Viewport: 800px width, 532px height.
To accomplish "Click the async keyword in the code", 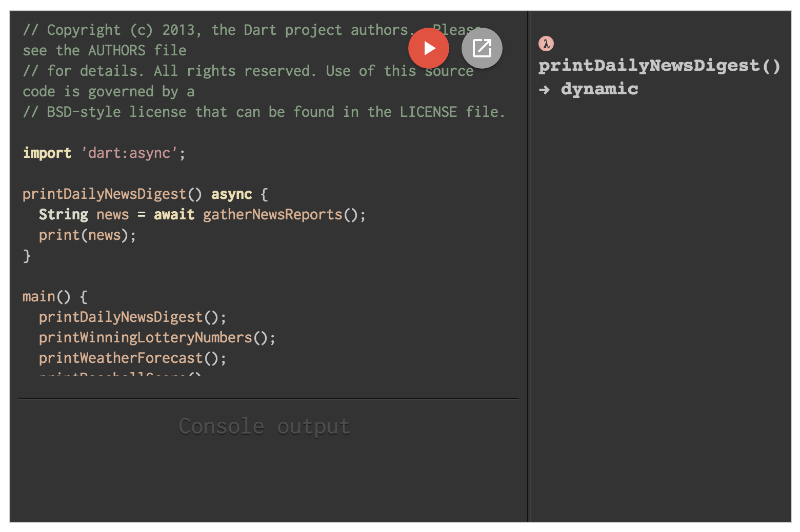I will pos(231,194).
